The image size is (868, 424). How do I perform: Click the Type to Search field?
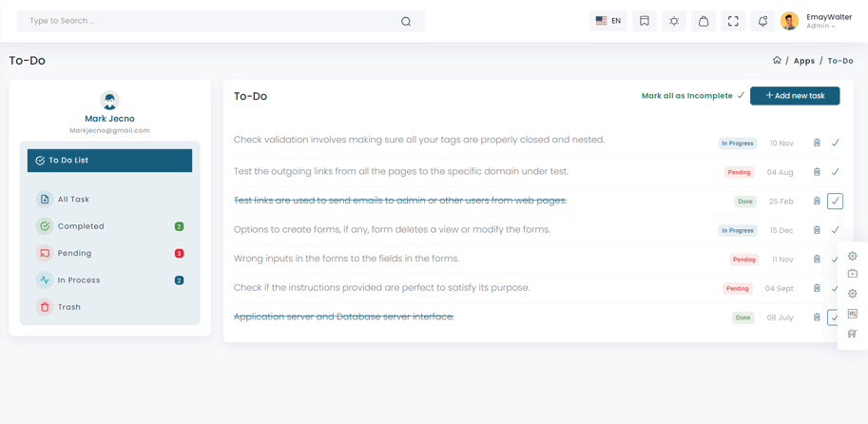coord(209,21)
